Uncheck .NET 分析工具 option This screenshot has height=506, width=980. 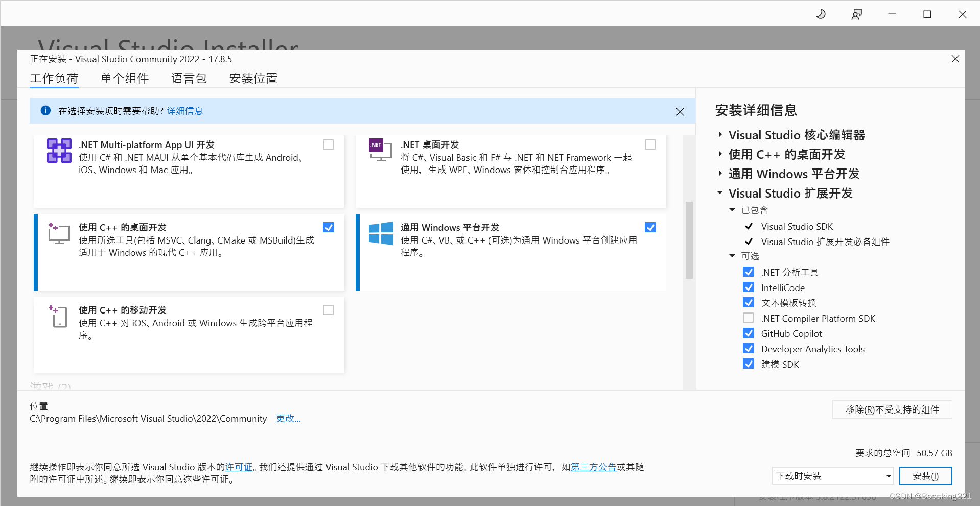(749, 272)
